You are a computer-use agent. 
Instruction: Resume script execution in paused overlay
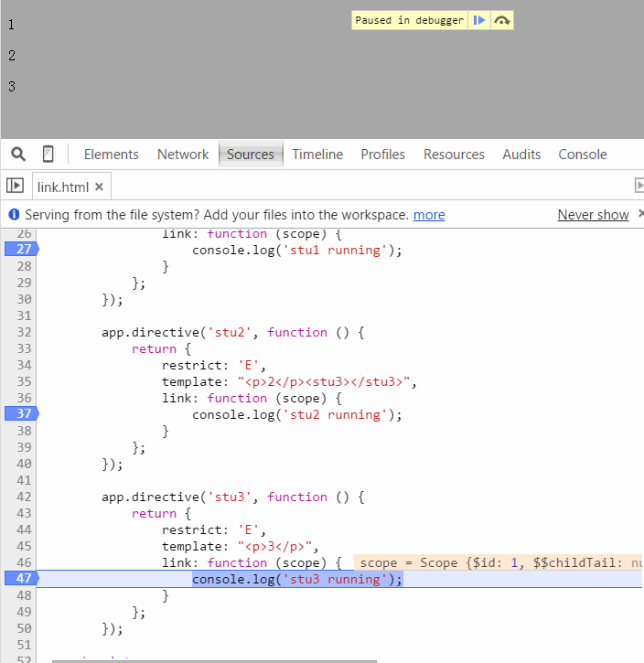coord(479,20)
